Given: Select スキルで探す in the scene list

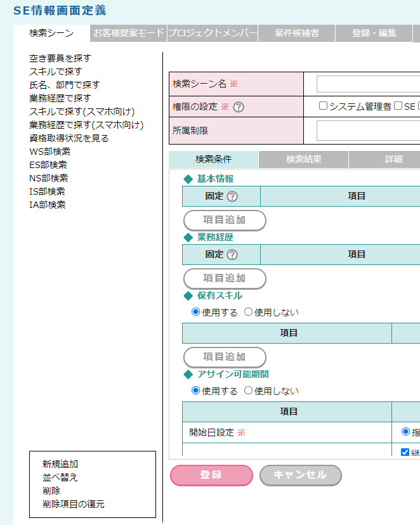Looking at the screenshot, I should [x=55, y=72].
